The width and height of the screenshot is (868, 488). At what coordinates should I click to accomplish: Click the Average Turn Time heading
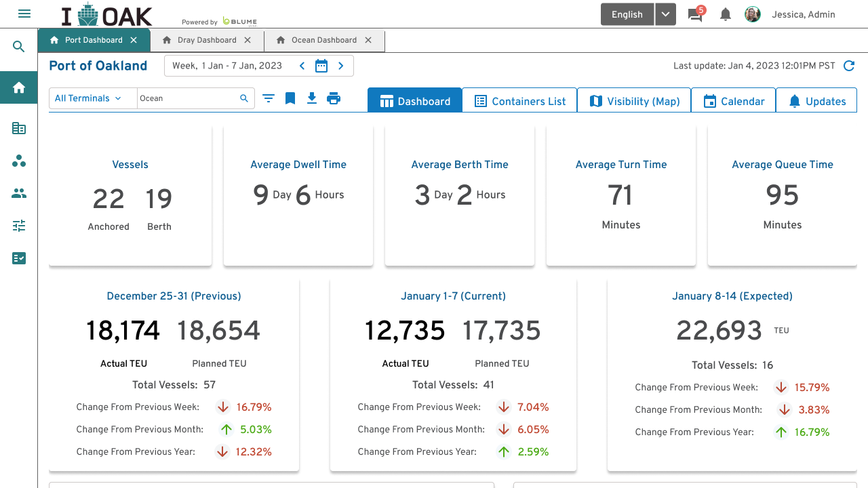pos(621,164)
